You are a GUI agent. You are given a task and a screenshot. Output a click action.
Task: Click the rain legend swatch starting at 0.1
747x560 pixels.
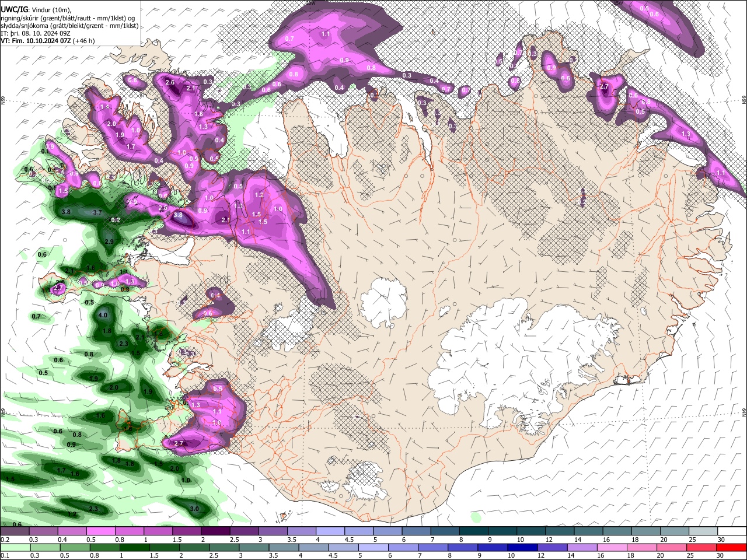tap(15, 548)
